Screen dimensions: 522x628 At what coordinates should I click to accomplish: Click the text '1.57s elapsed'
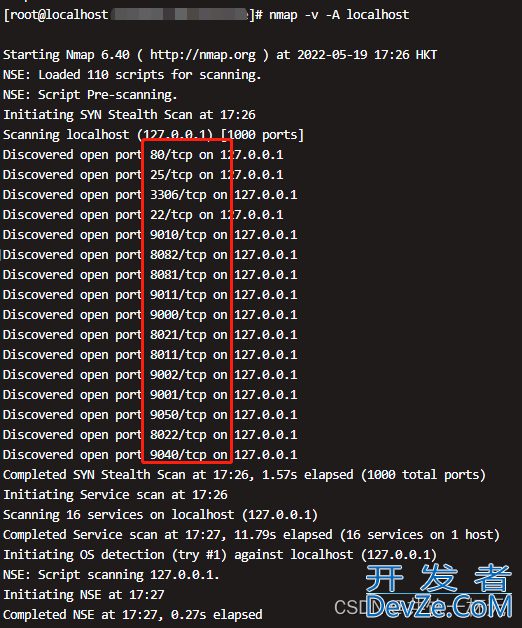pos(308,475)
